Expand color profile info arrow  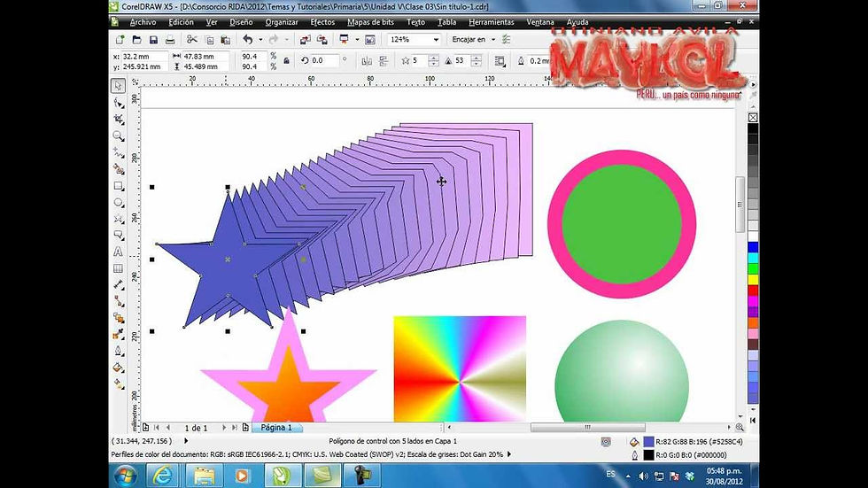coord(509,454)
